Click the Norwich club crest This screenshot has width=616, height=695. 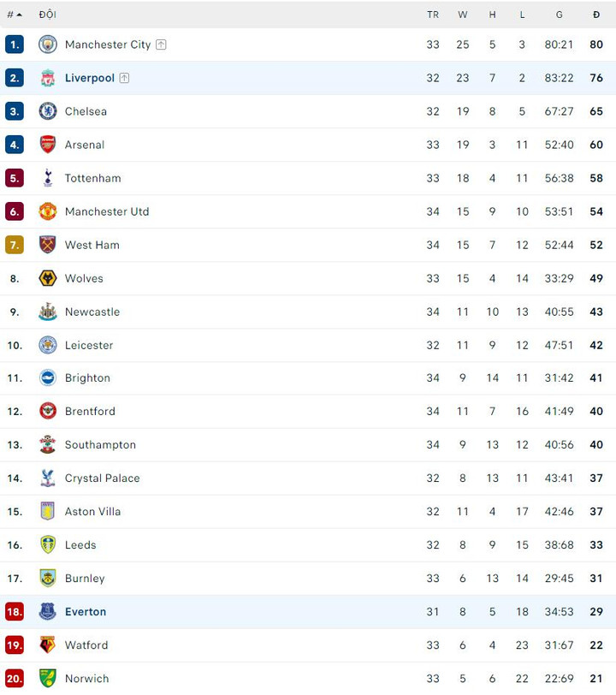48,679
